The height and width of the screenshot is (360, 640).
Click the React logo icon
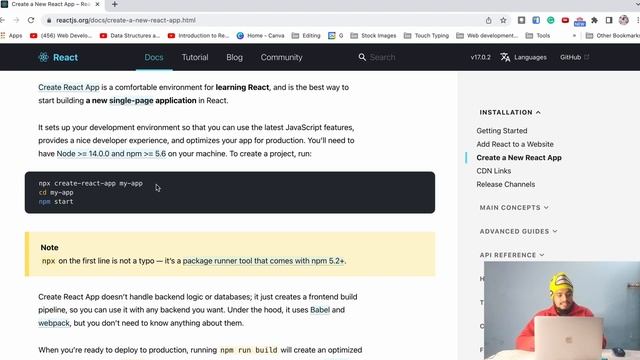[x=43, y=57]
